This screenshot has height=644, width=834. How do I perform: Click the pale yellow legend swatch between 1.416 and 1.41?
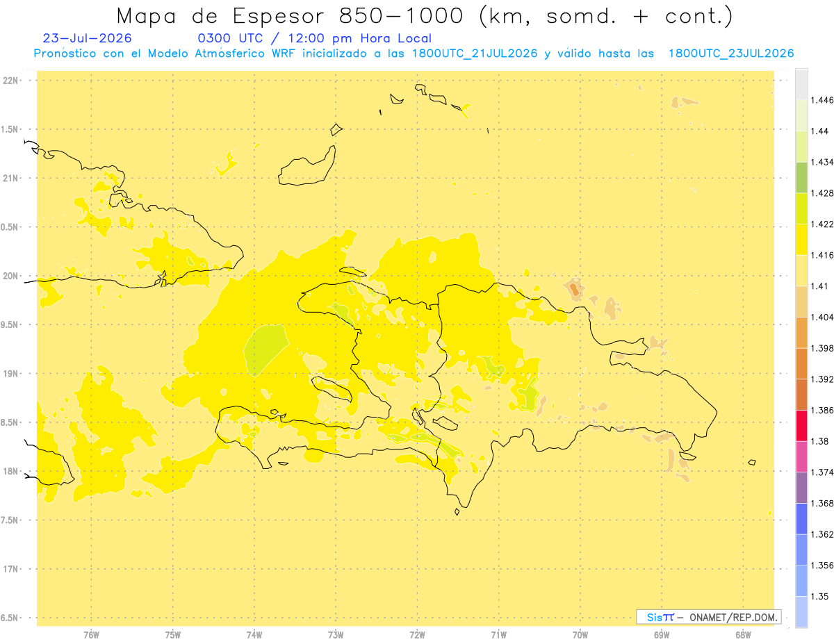coord(801,270)
